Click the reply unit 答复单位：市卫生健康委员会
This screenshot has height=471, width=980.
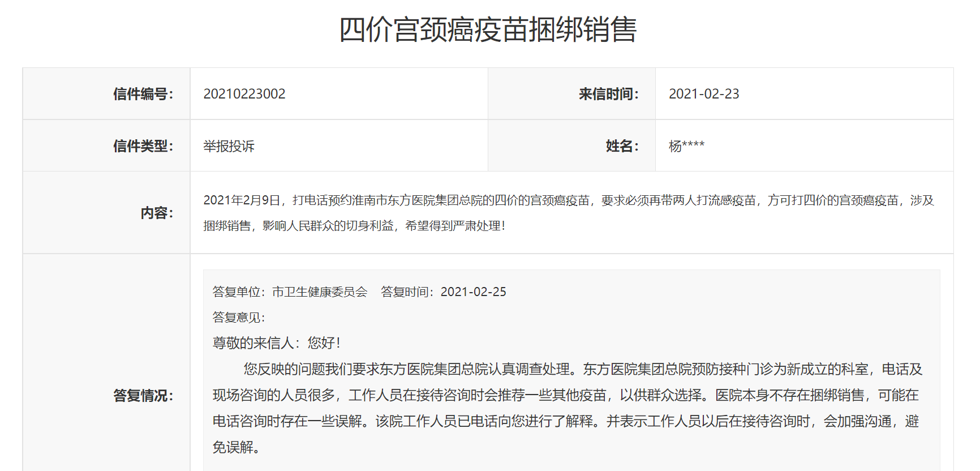290,292
